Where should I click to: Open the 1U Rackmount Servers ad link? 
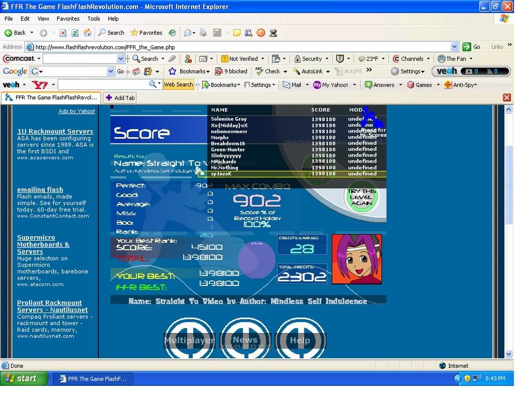click(55, 132)
